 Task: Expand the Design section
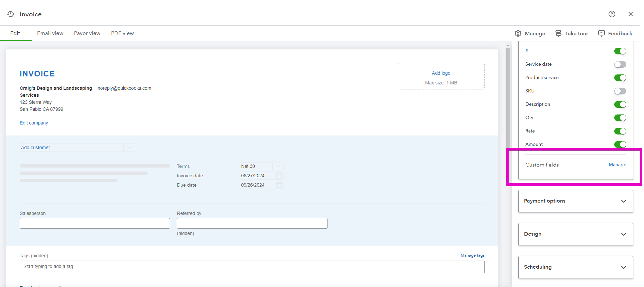(575, 234)
